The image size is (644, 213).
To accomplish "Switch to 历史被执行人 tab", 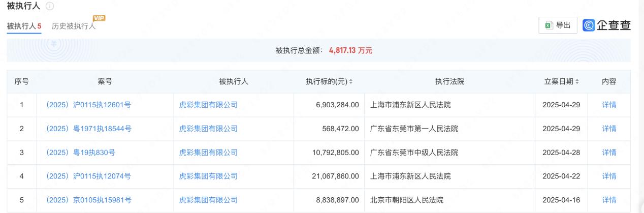I will (x=74, y=26).
